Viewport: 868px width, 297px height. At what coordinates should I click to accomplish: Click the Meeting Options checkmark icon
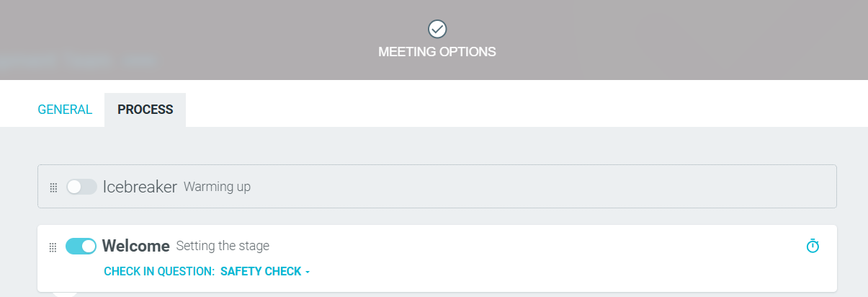click(437, 29)
